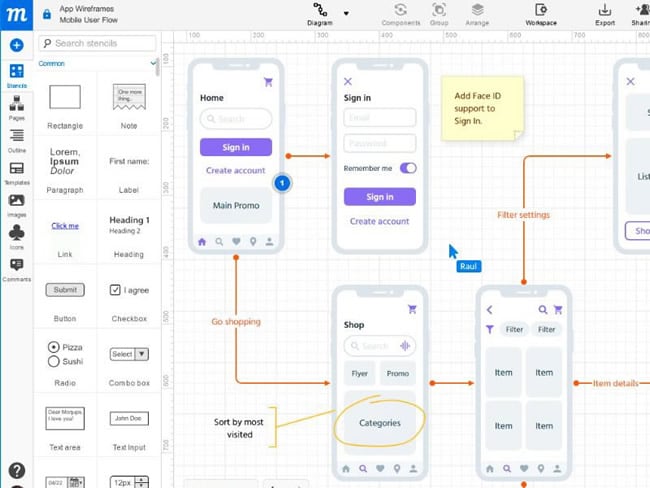Viewport: 650px width, 488px height.
Task: Open the Templates panel
Action: [17, 173]
